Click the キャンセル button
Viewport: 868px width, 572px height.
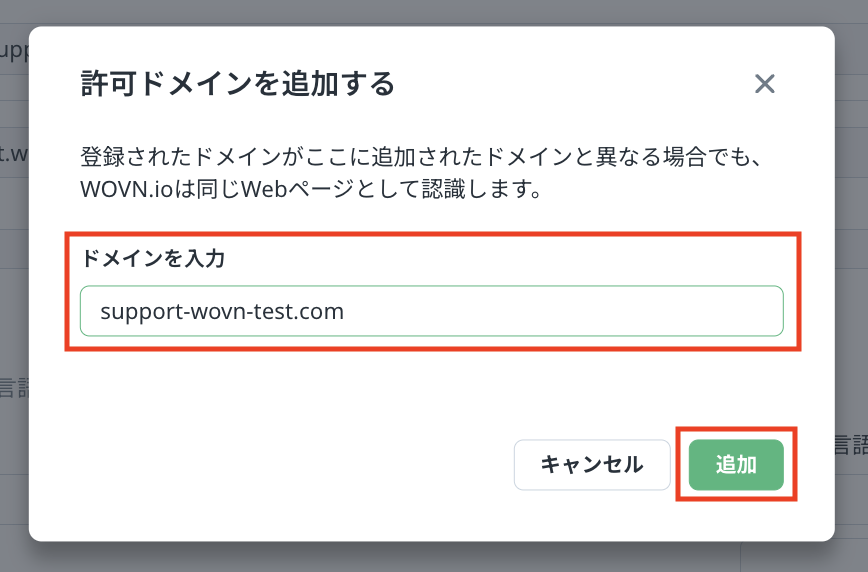pyautogui.click(x=592, y=465)
